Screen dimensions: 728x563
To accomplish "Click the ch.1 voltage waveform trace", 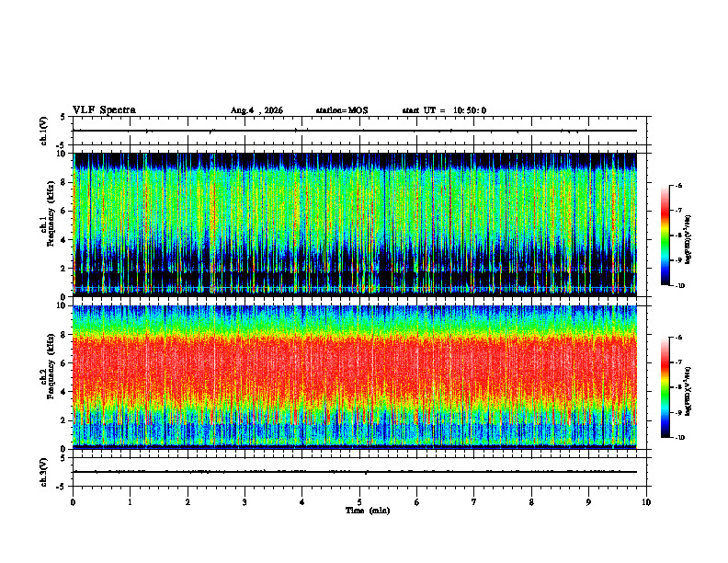I will pyautogui.click(x=355, y=131).
